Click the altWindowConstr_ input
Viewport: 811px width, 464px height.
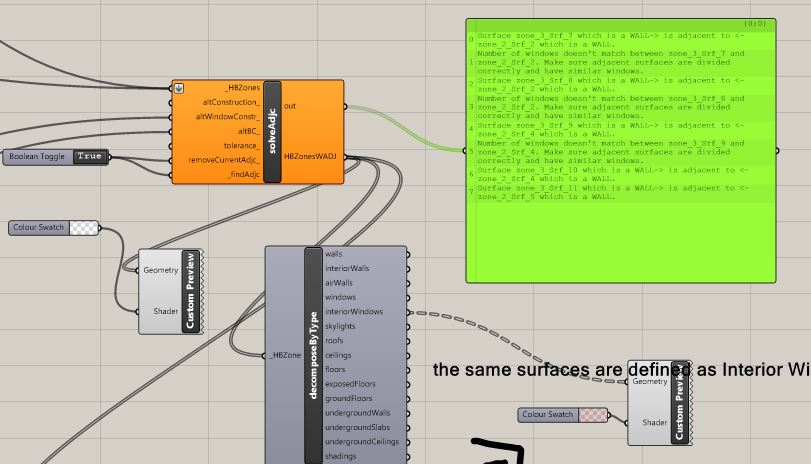228,117
